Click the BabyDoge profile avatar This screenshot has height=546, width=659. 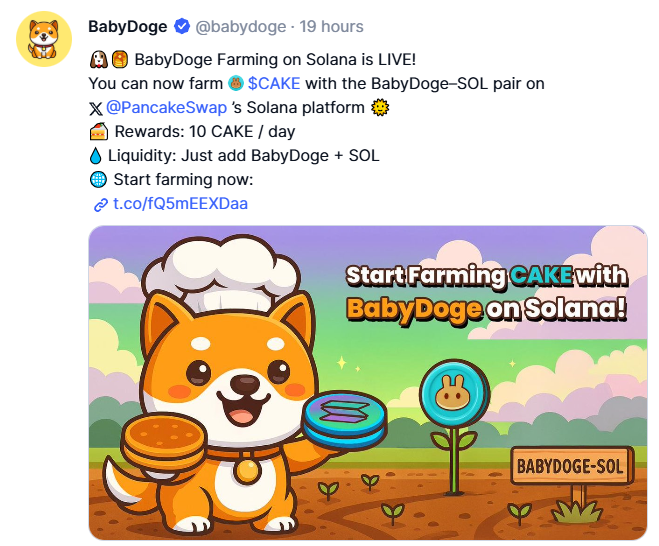(x=44, y=39)
